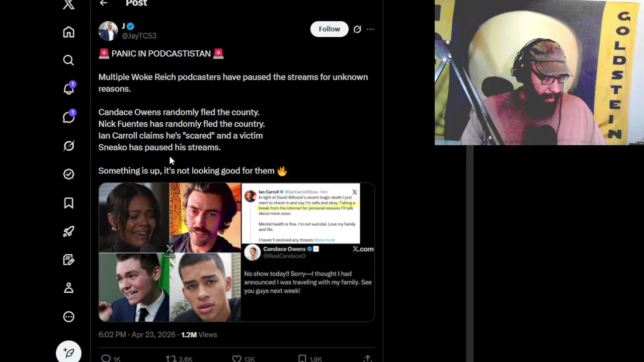Follow the @JayTC53 account
The image size is (644, 362).
point(330,29)
